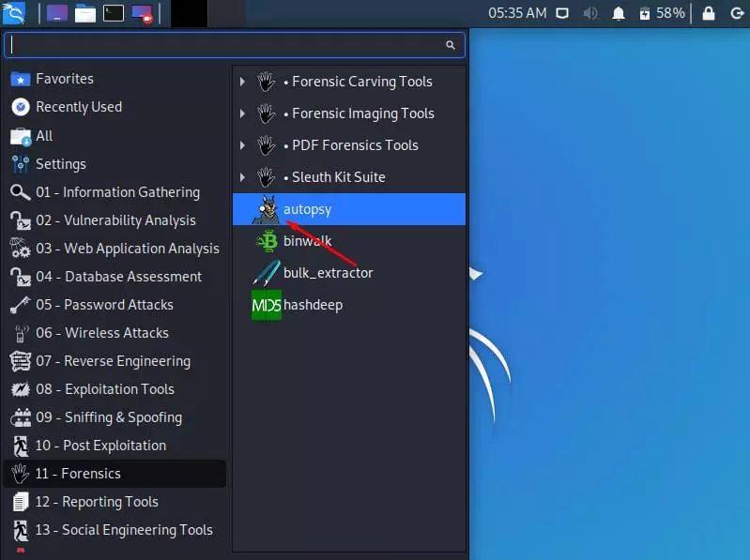This screenshot has height=560, width=750.
Task: Expand the PDF Forensics Tools submenu
Action: pos(242,145)
